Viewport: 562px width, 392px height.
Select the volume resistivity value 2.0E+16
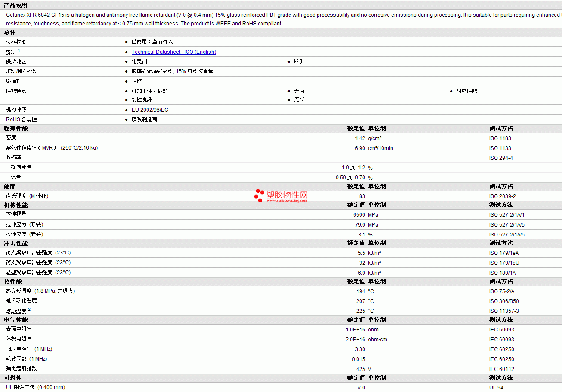click(355, 340)
